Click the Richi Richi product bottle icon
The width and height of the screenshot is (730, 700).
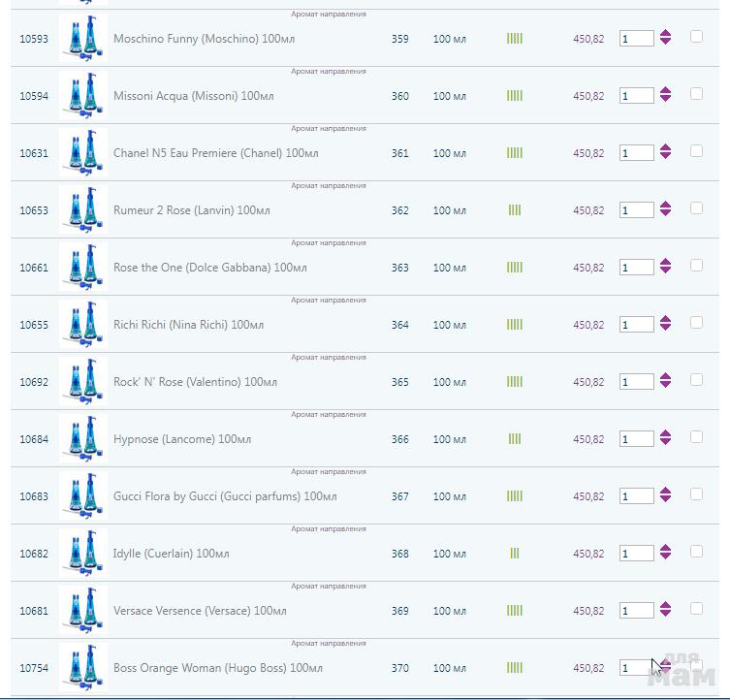81,325
